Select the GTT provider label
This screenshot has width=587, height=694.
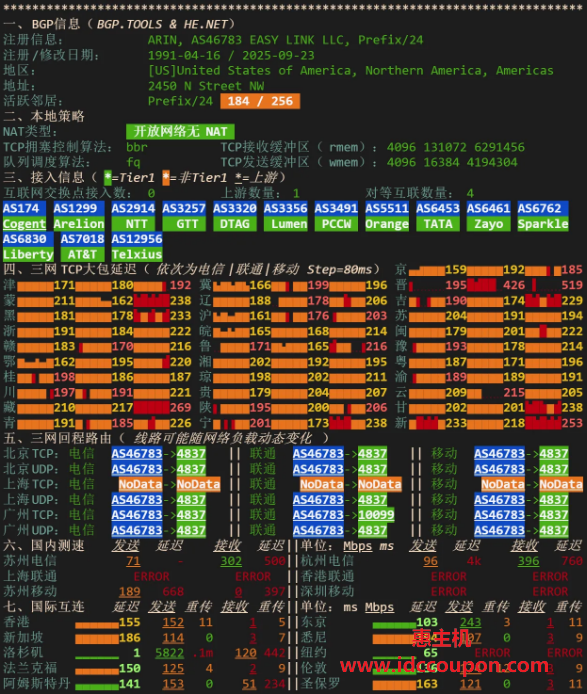pos(184,224)
